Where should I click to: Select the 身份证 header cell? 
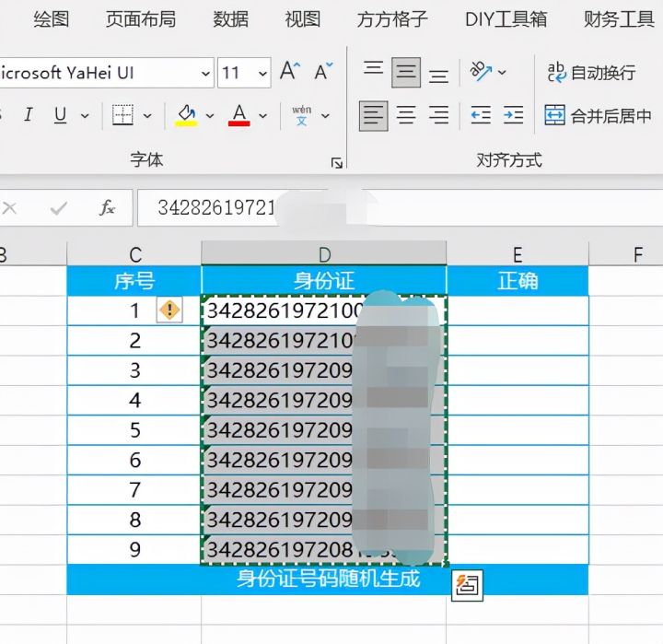324,280
